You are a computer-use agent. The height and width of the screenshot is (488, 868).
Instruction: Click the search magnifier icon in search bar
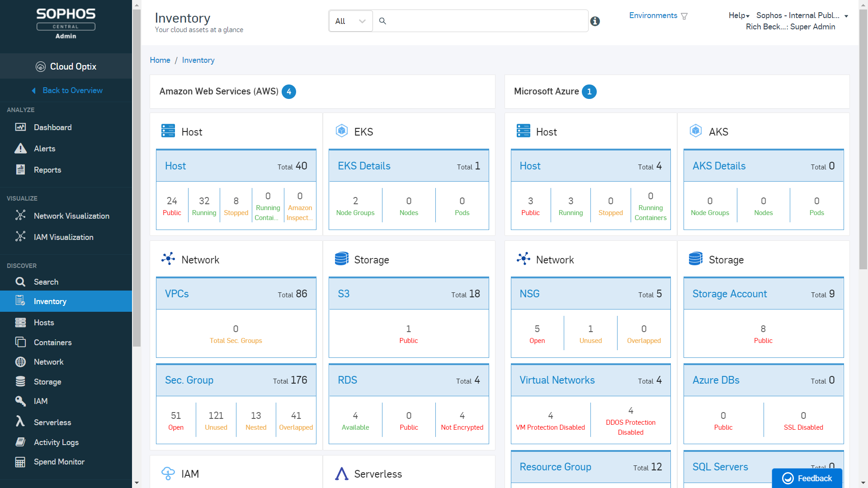tap(382, 21)
